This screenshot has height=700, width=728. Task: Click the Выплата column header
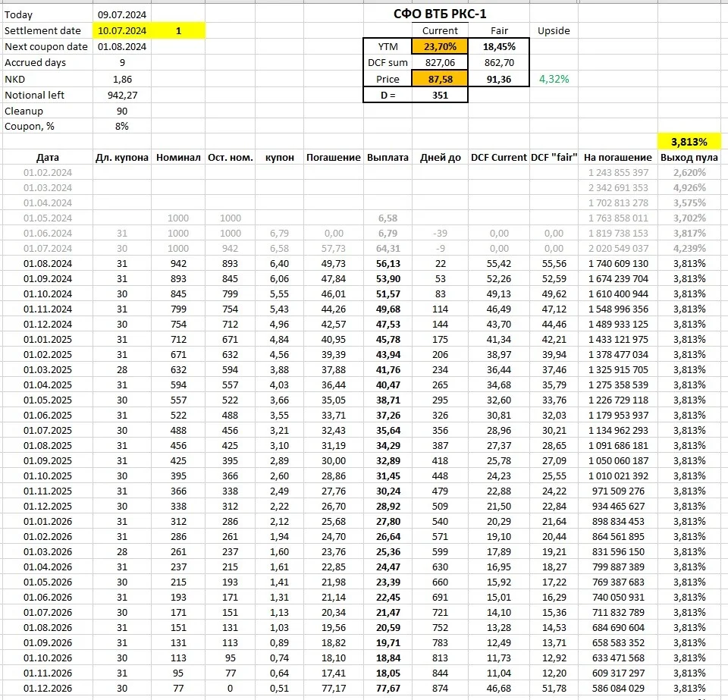[388, 157]
